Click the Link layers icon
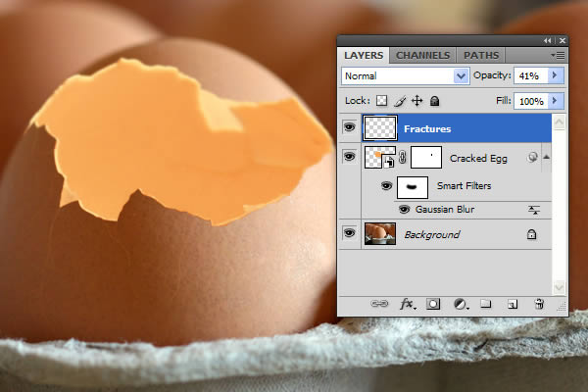This screenshot has width=588, height=392. click(x=379, y=304)
